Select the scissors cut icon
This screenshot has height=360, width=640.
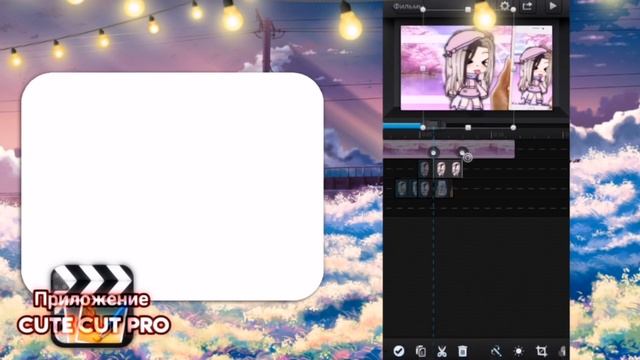coord(442,351)
